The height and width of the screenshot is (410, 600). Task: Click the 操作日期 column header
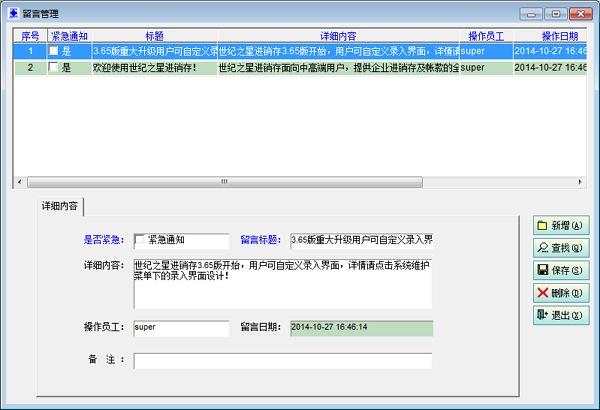click(x=550, y=36)
